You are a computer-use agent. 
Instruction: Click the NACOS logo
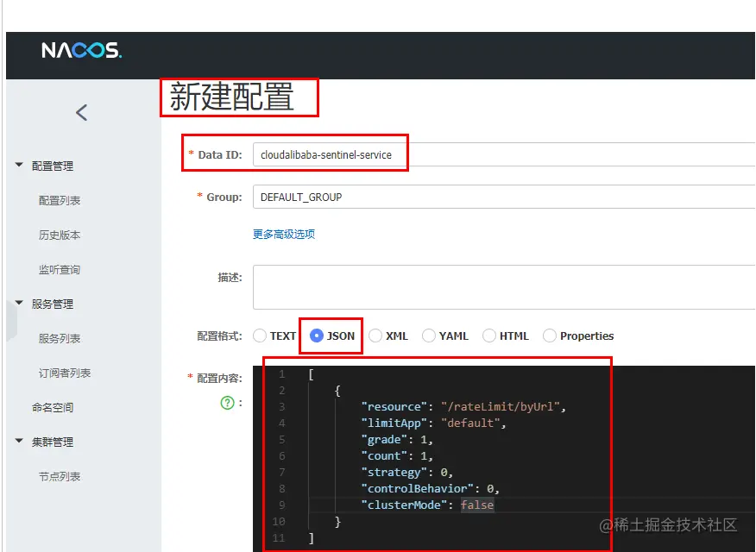[81, 50]
